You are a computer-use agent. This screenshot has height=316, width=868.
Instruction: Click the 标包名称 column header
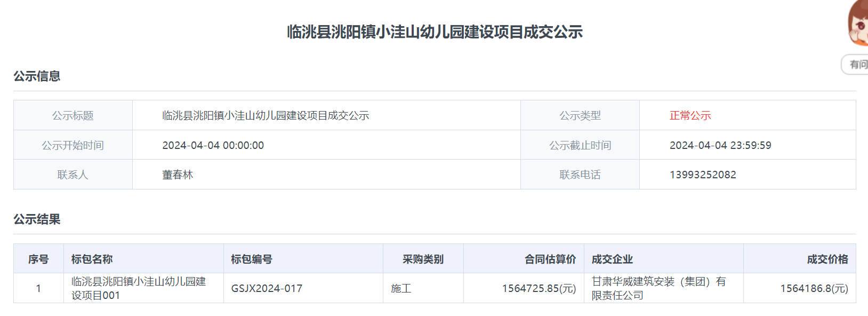pyautogui.click(x=92, y=259)
